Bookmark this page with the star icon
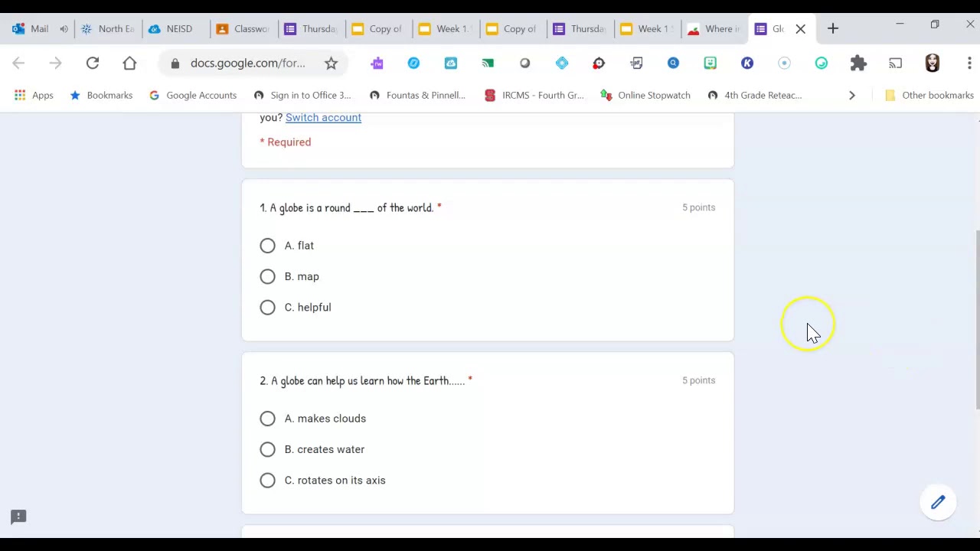Viewport: 980px width, 551px height. pos(331,64)
